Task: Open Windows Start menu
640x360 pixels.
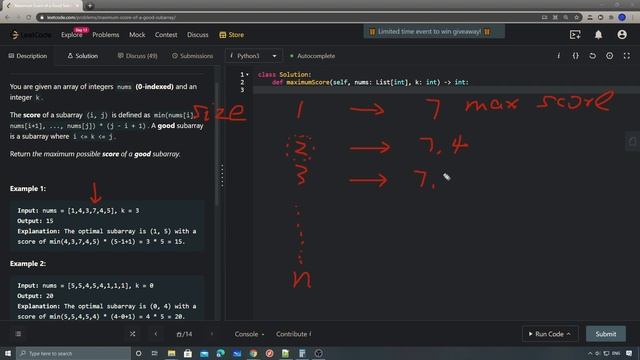Action: [x=8, y=353]
